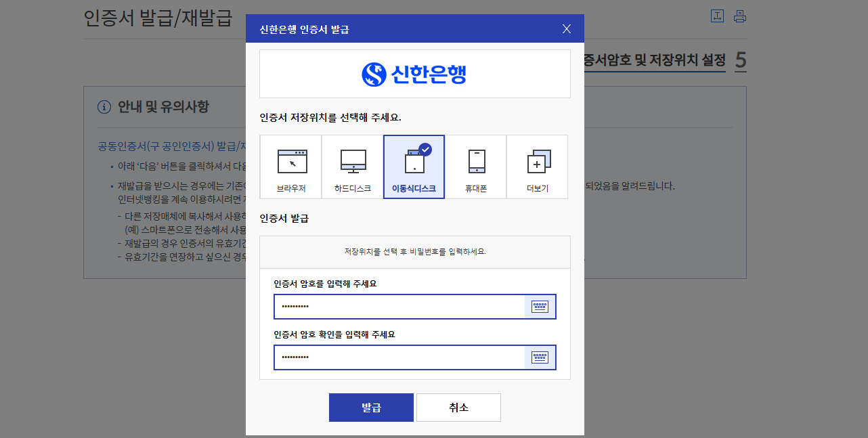Select the 브라우저 storage location

click(x=290, y=167)
